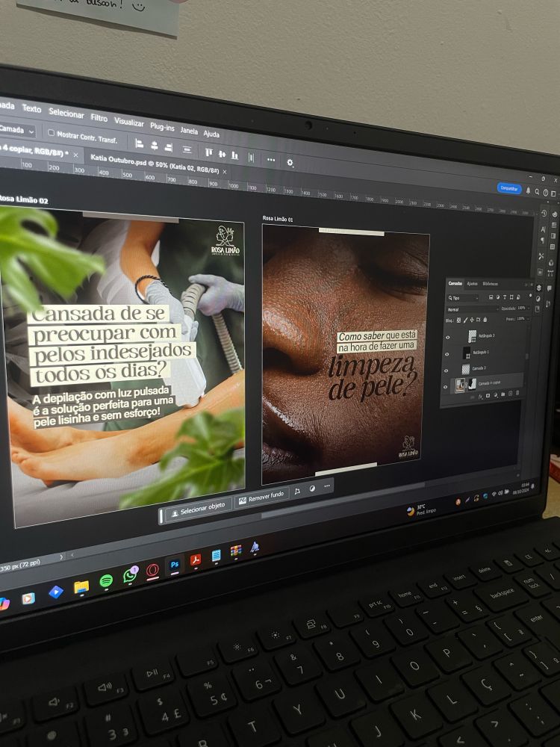
Task: Align vertical centers icon in options bar
Action: (x=222, y=154)
